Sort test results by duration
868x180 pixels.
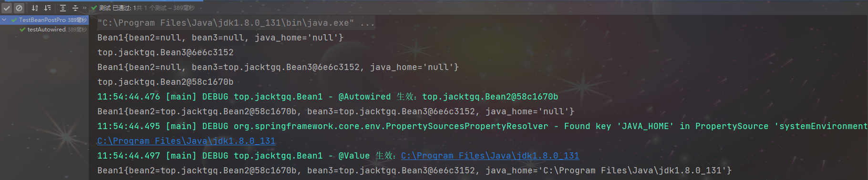[x=47, y=8]
